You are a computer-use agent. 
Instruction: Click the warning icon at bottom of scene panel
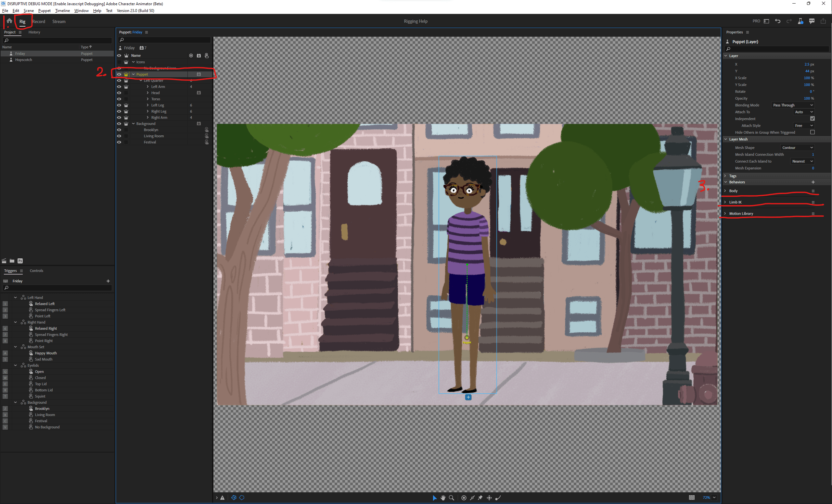223,498
